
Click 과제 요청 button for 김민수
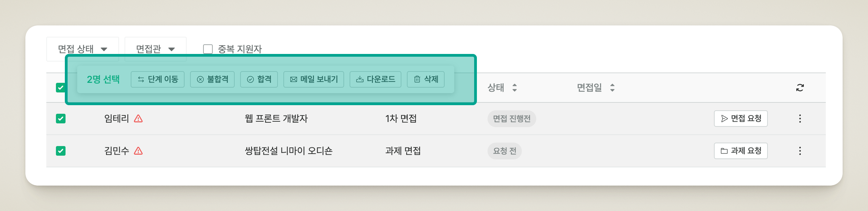pos(741,151)
